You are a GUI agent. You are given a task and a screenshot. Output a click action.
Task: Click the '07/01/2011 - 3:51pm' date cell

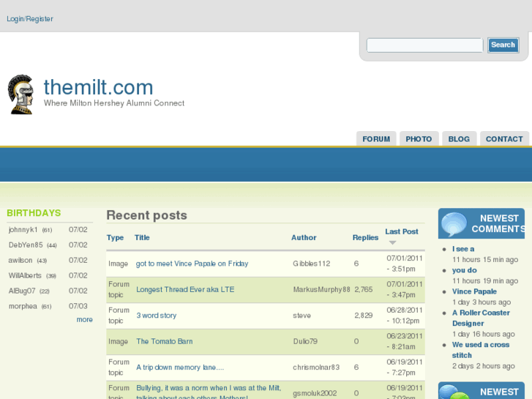[x=405, y=264]
